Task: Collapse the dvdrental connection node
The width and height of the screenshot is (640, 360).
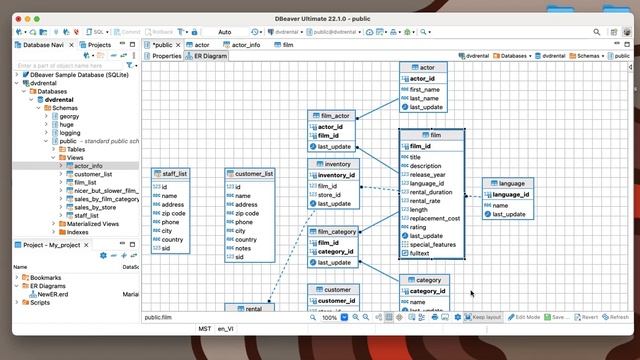Action: [x=17, y=83]
